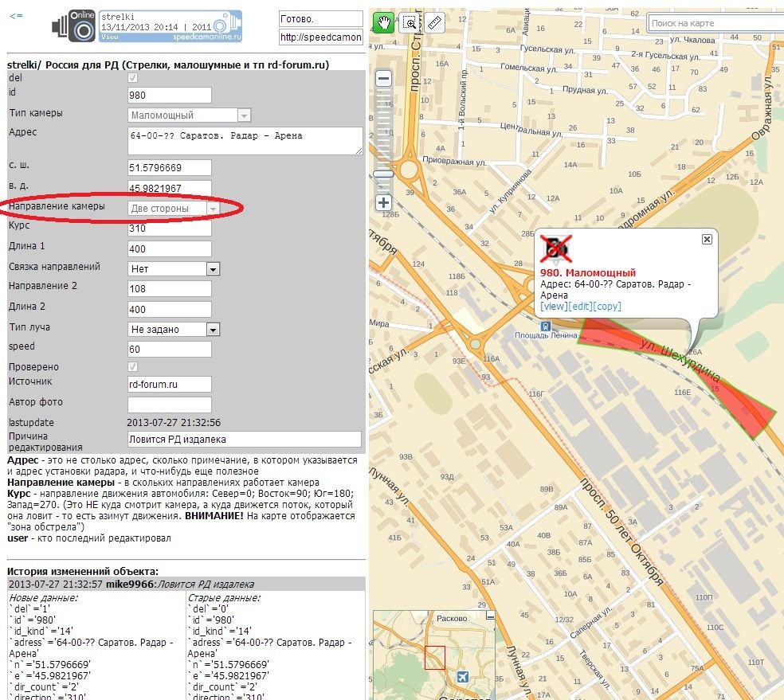The width and height of the screenshot is (784, 700).
Task: Click the [edit] link in balloon
Action: (x=580, y=307)
